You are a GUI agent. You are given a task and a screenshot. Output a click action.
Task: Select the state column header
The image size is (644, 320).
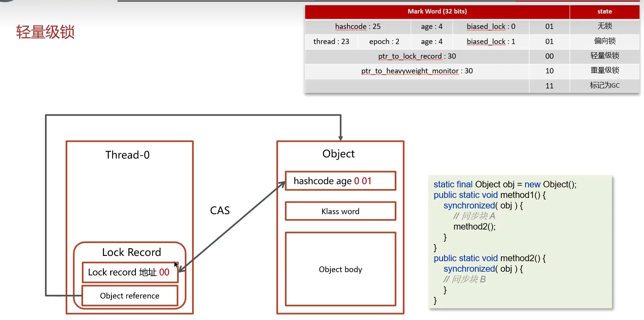[604, 11]
